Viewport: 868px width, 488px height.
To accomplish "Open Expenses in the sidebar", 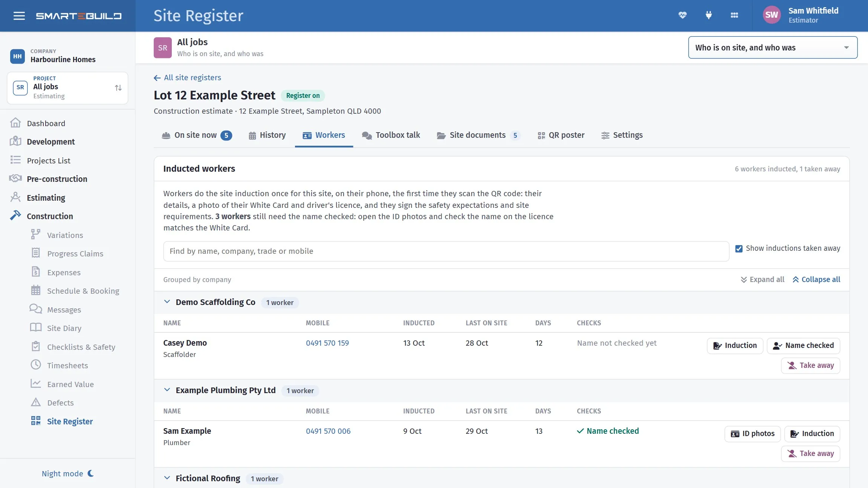I will (x=64, y=272).
